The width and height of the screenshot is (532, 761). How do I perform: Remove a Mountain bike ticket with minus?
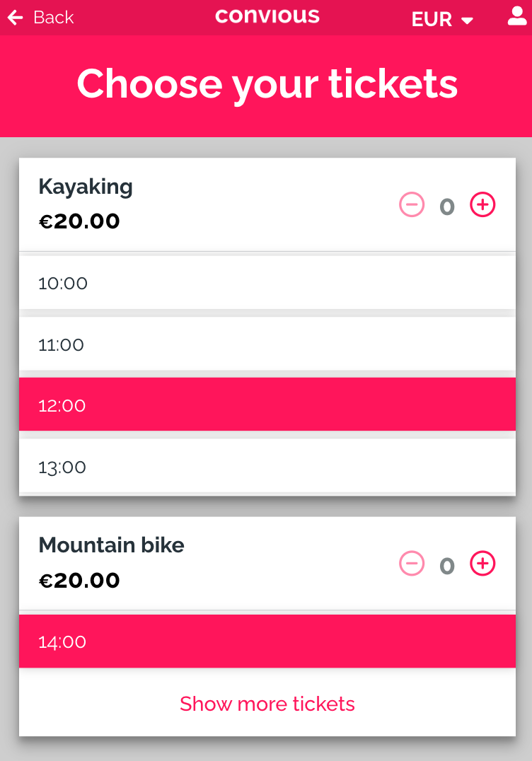[x=412, y=564]
